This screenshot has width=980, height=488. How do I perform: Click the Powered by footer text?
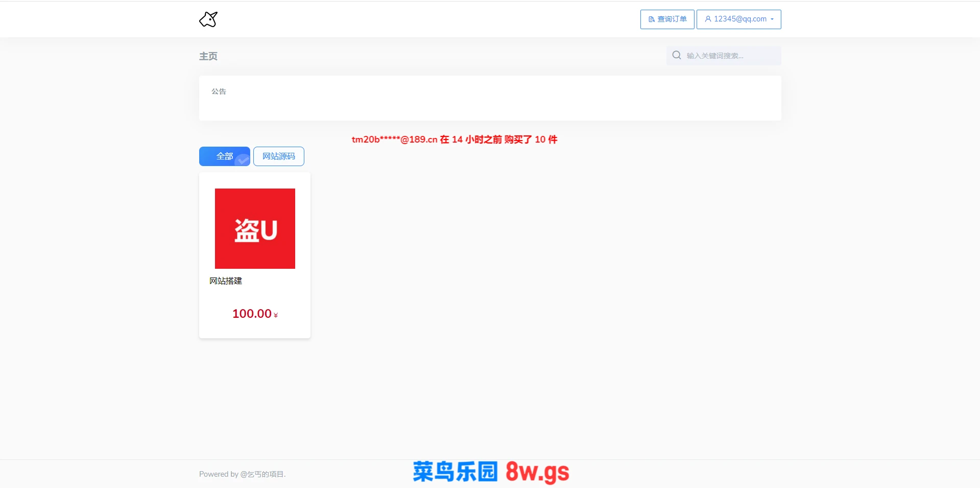coord(243,474)
